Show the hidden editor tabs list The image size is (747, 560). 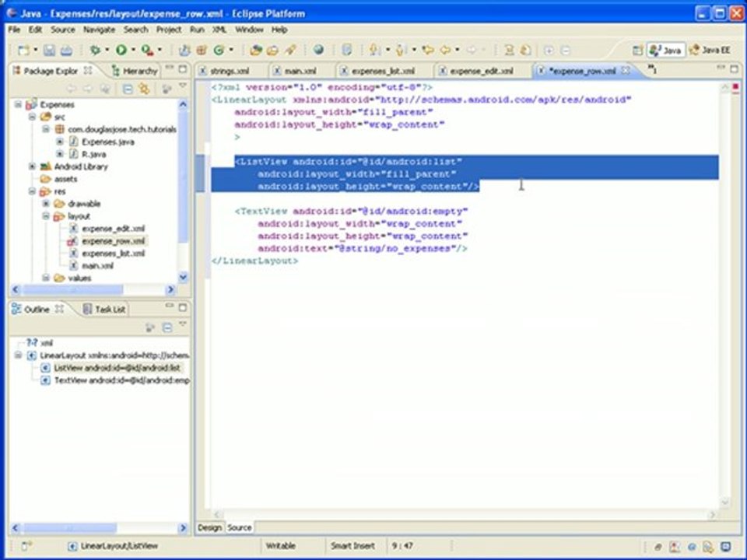coord(652,70)
